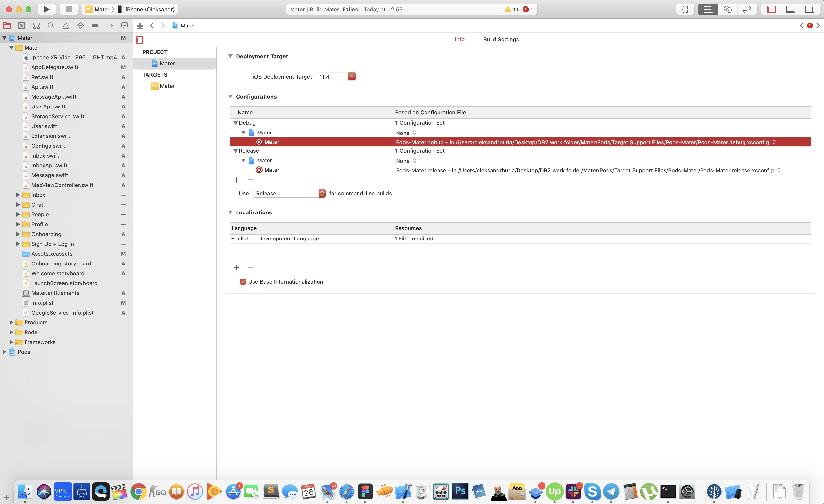Show the Breakpoint navigator
Image resolution: width=824 pixels, height=504 pixels.
pyautogui.click(x=110, y=26)
